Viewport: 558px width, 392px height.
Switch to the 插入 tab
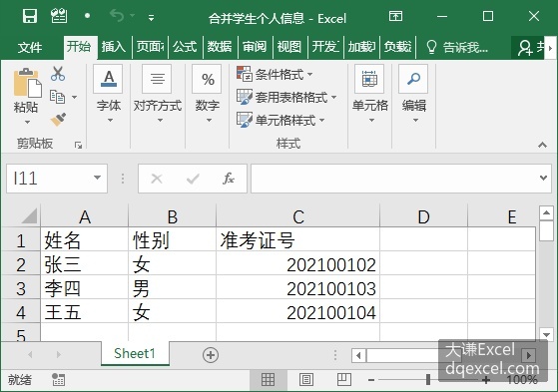coord(114,47)
